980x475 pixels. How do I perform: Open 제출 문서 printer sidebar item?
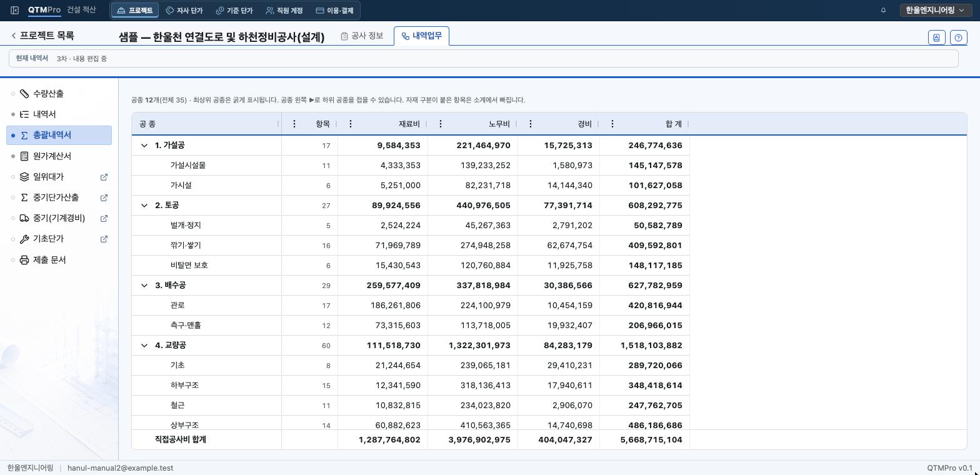coord(59,260)
